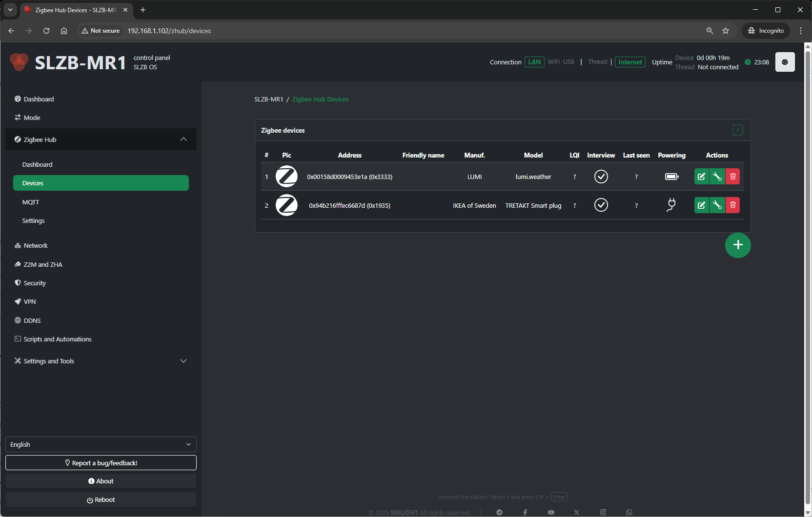The height and width of the screenshot is (517, 812).
Task: Click edit icon for the lumi.weather device
Action: [701, 177]
